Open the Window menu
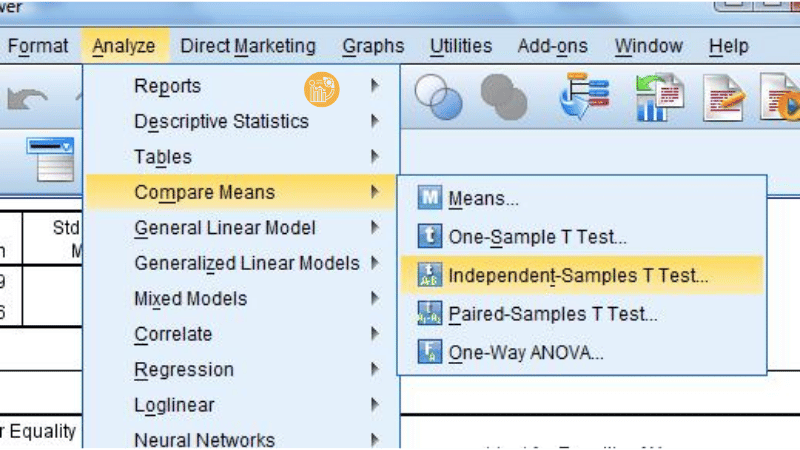This screenshot has height=450, width=800. (648, 46)
